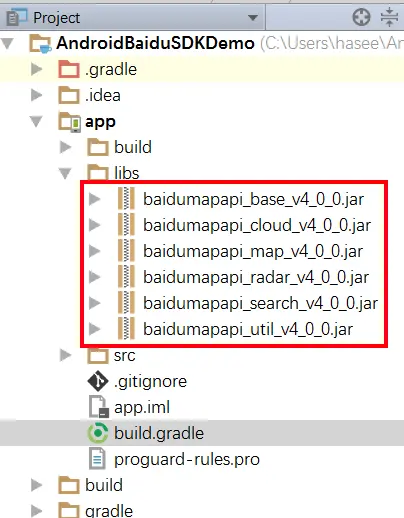This screenshot has width=404, height=518.
Task: Click the app module icon
Action: point(69,122)
